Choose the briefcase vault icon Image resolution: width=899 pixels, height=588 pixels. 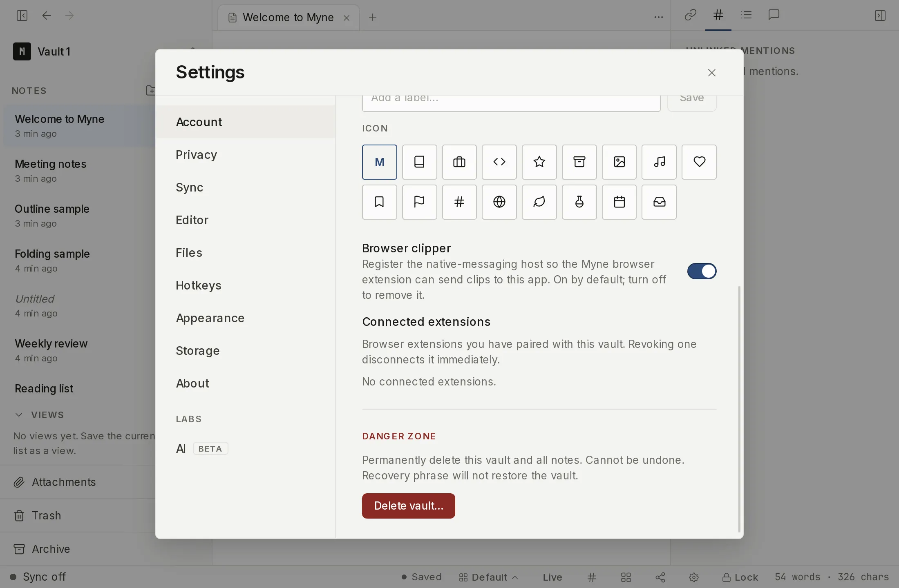(459, 162)
